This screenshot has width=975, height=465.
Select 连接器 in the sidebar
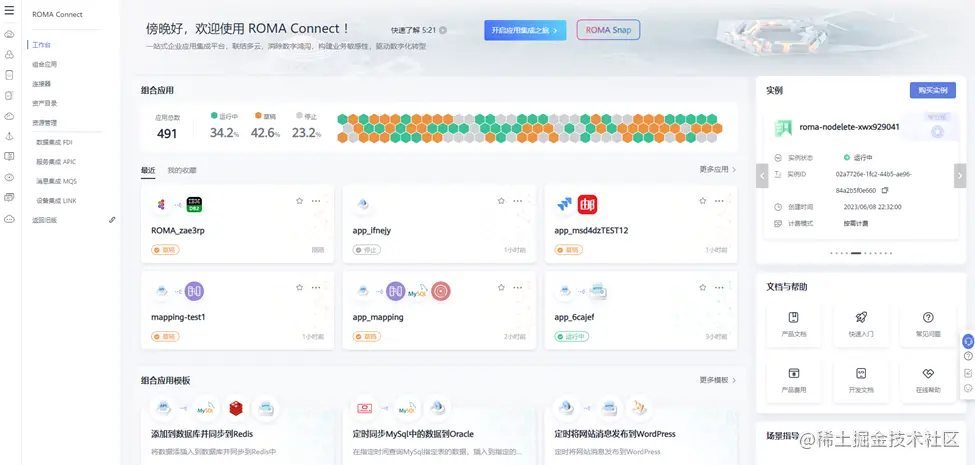pos(42,83)
